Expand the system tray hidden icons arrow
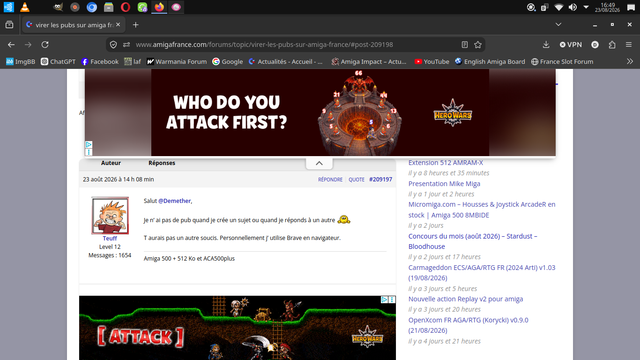This screenshot has height=360, width=640. [586, 7]
